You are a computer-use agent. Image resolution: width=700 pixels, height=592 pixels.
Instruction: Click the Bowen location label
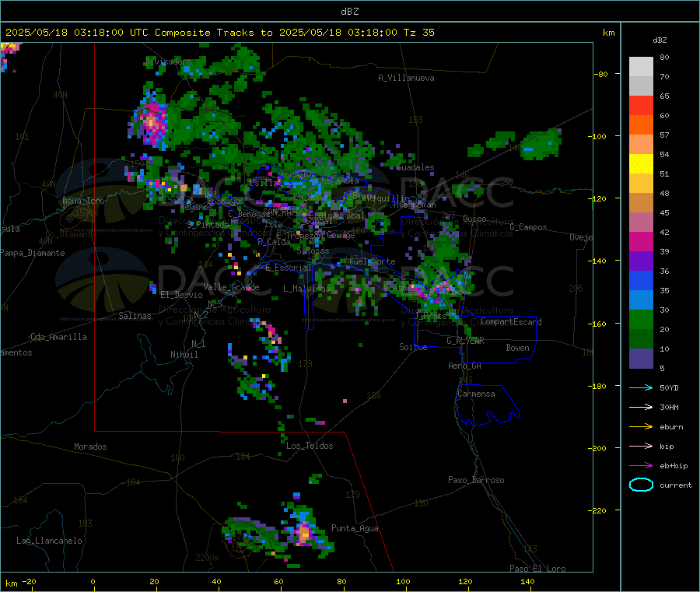point(517,348)
